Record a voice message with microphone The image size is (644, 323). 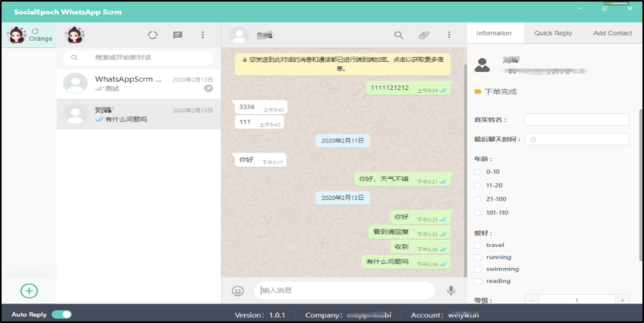[451, 290]
